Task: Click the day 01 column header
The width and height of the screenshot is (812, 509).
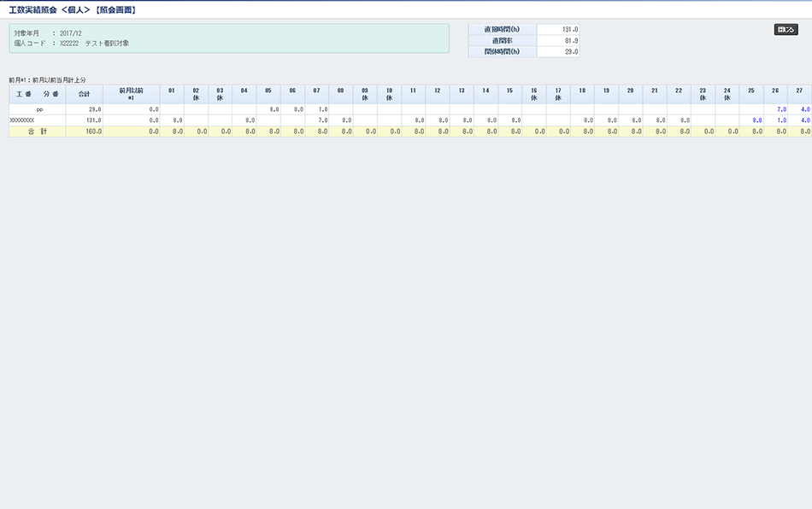Action: pyautogui.click(x=172, y=94)
